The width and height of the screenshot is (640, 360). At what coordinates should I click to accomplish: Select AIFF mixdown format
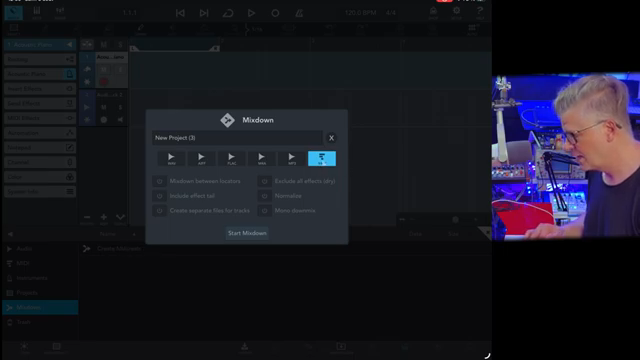202,158
